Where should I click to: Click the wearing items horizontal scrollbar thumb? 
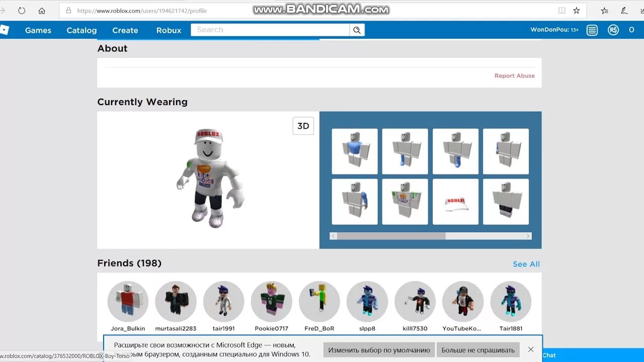click(391, 236)
